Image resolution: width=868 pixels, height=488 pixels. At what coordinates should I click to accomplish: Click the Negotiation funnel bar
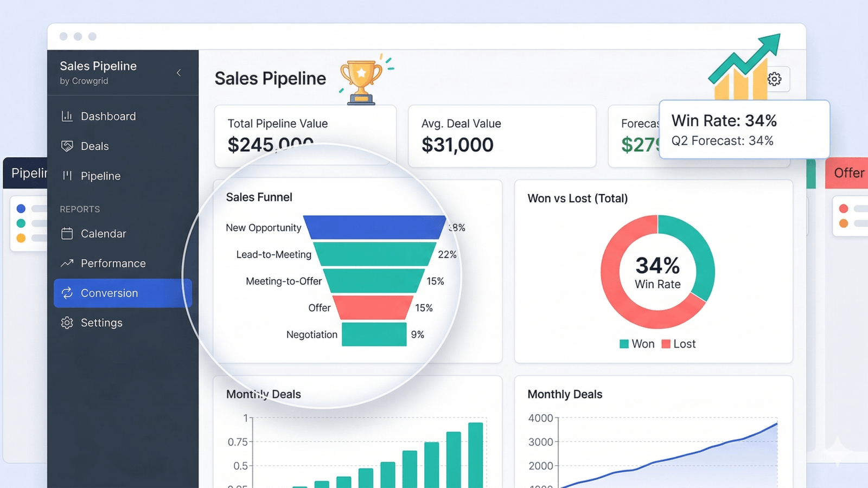(x=374, y=334)
